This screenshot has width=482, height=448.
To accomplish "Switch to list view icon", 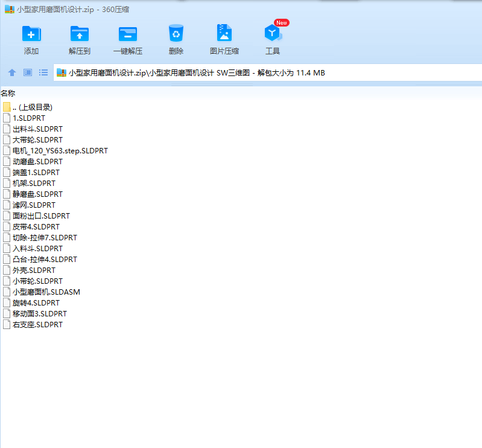I will click(x=43, y=72).
